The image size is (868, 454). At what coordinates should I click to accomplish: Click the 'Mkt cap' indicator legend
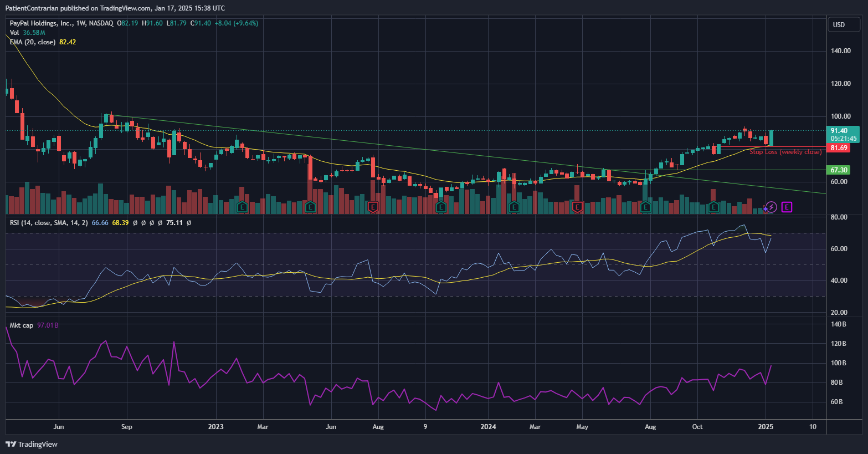[x=22, y=325]
